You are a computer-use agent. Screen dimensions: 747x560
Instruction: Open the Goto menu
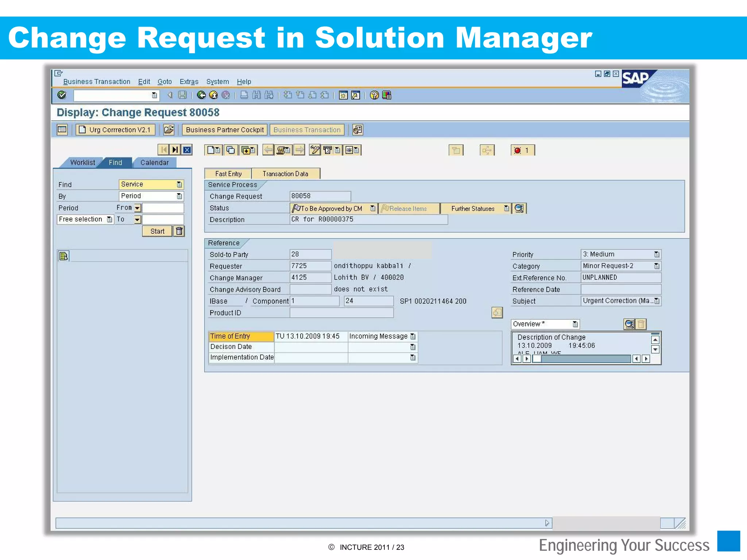tap(165, 82)
